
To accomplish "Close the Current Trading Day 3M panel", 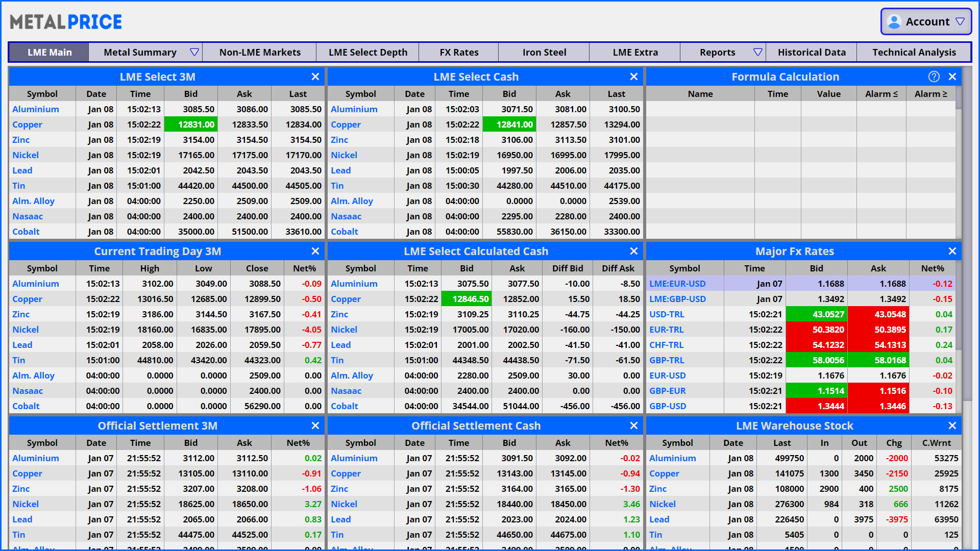I will [315, 251].
